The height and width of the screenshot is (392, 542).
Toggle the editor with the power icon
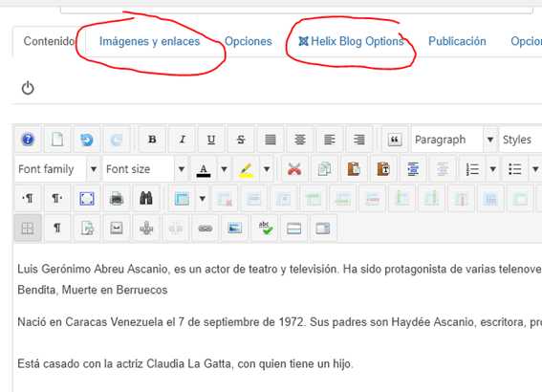(x=28, y=88)
